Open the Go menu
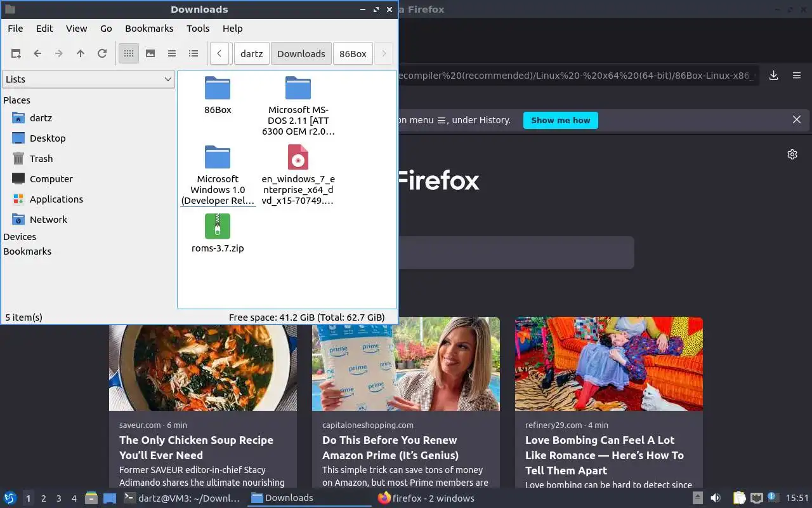 (106, 29)
